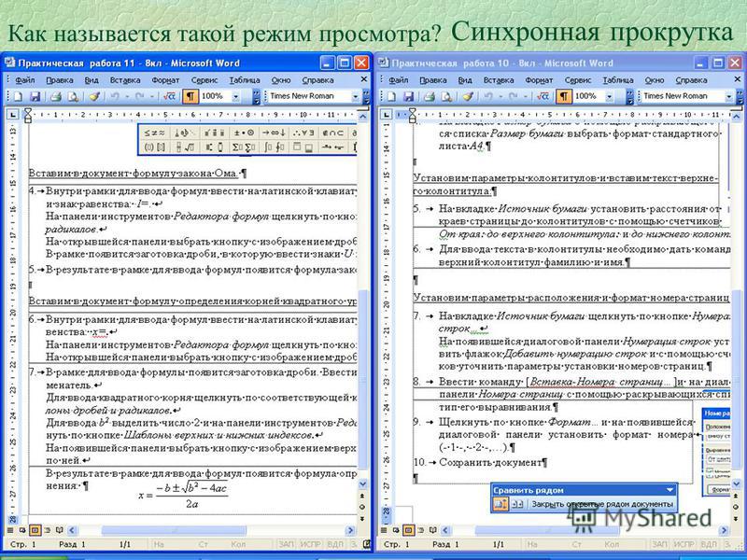Open Окно menu in right Word window
Viewport: 747px width, 560px height.
(x=655, y=80)
